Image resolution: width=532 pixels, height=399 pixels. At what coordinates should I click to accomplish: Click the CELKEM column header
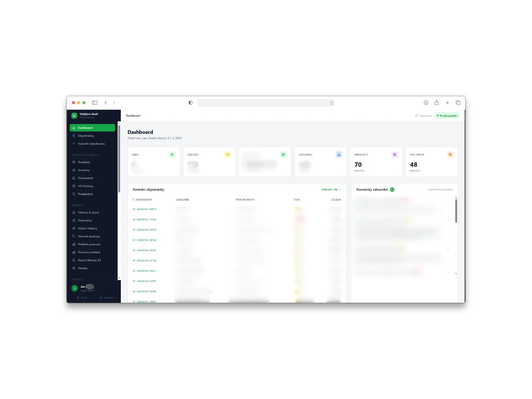point(336,200)
